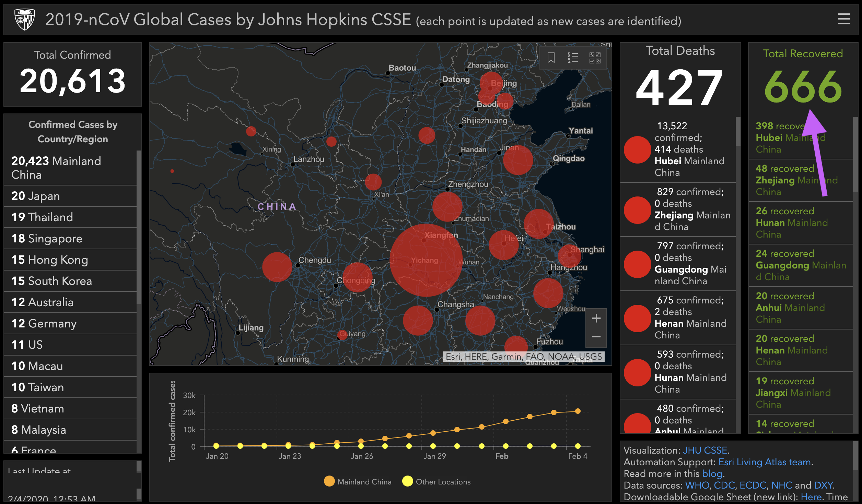
Task: Select 24 recovered Guangdong entry
Action: [801, 265]
